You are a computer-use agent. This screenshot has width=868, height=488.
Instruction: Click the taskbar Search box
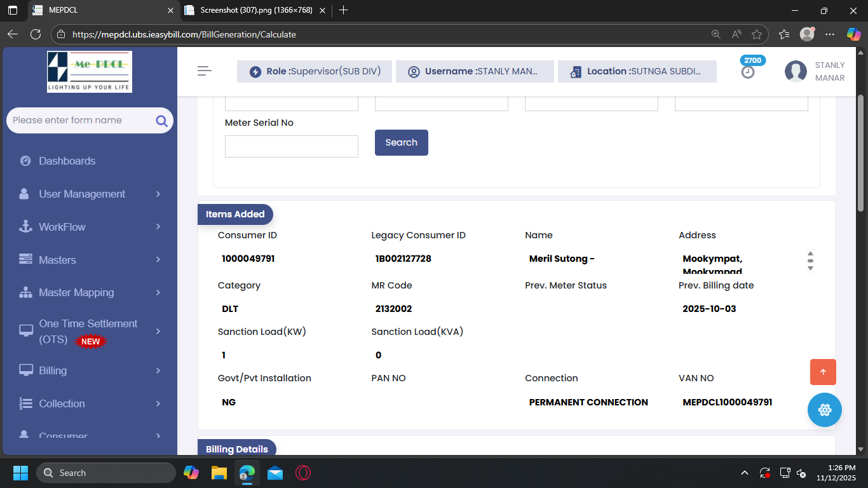[x=105, y=473]
